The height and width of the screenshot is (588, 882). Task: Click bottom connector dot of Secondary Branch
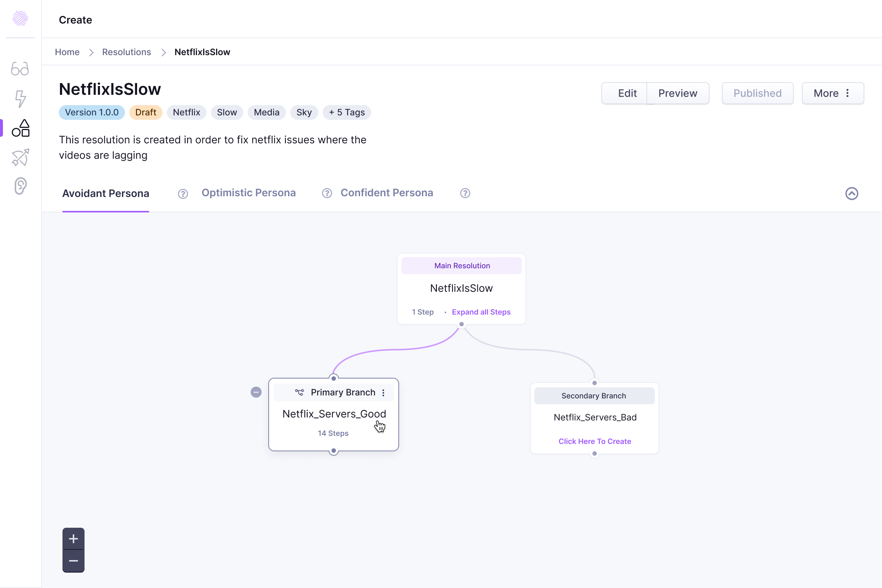(x=594, y=454)
